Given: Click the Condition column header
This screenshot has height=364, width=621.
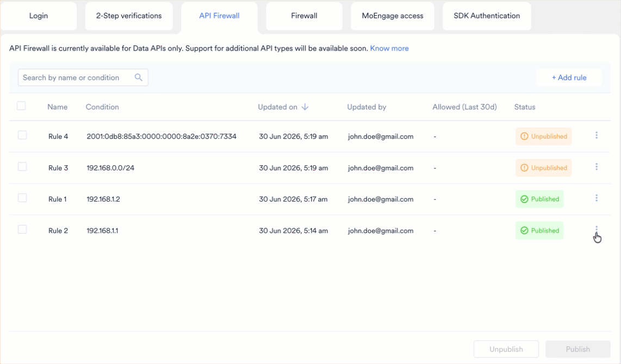Looking at the screenshot, I should point(102,107).
